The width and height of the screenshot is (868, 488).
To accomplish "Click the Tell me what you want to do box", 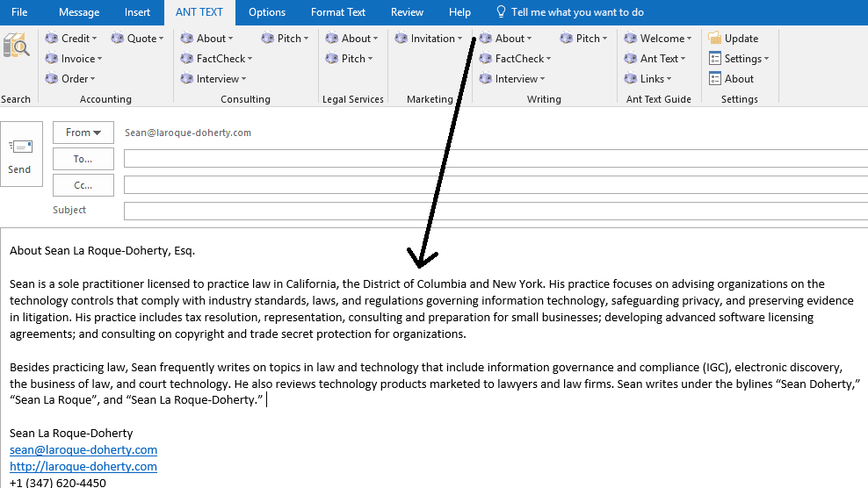I will (577, 12).
